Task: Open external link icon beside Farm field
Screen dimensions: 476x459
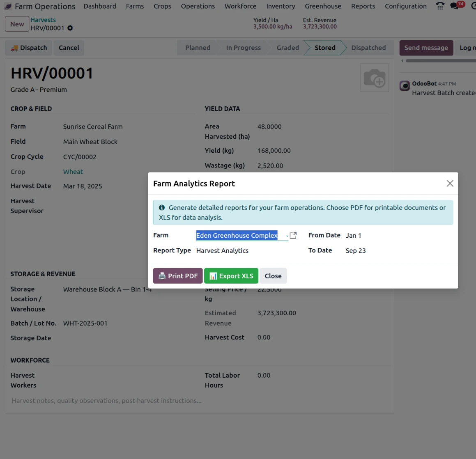Action: click(x=293, y=235)
